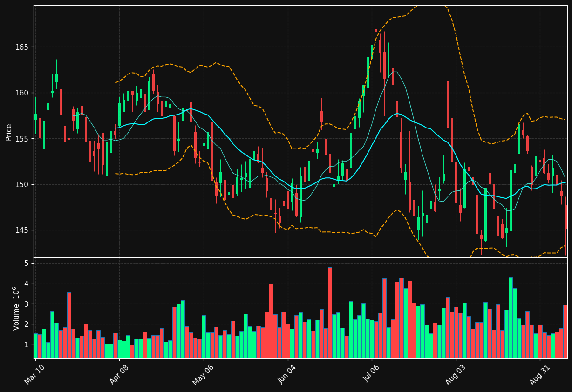Click the volume axis tick labeled 3
The height and width of the screenshot is (392, 572).
click(x=27, y=304)
